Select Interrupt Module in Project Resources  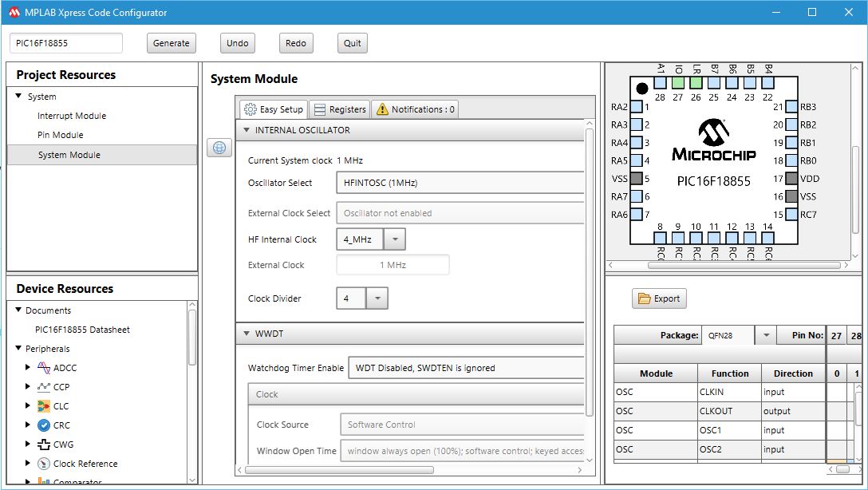pyautogui.click(x=72, y=116)
